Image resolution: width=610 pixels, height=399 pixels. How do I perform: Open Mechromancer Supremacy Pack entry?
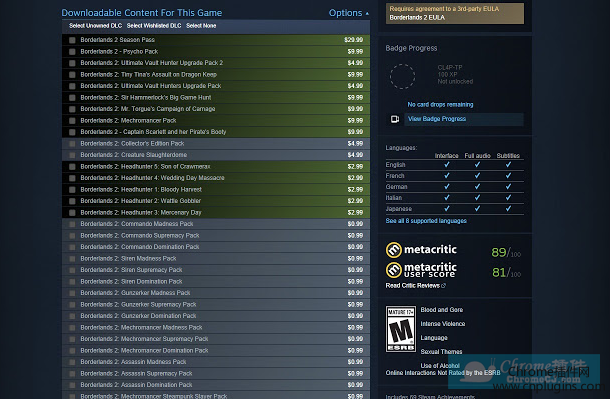216,339
